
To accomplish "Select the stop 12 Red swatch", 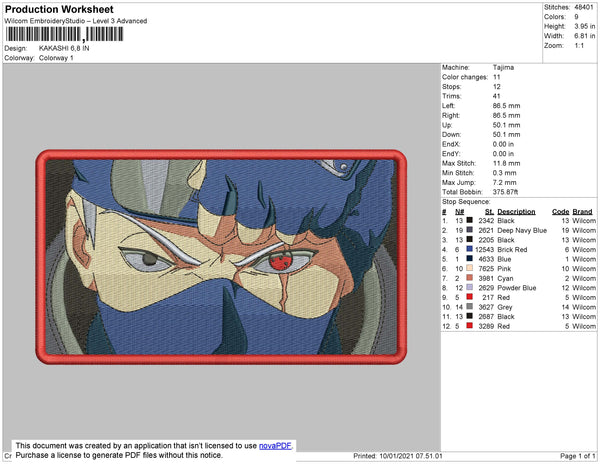I will [470, 326].
